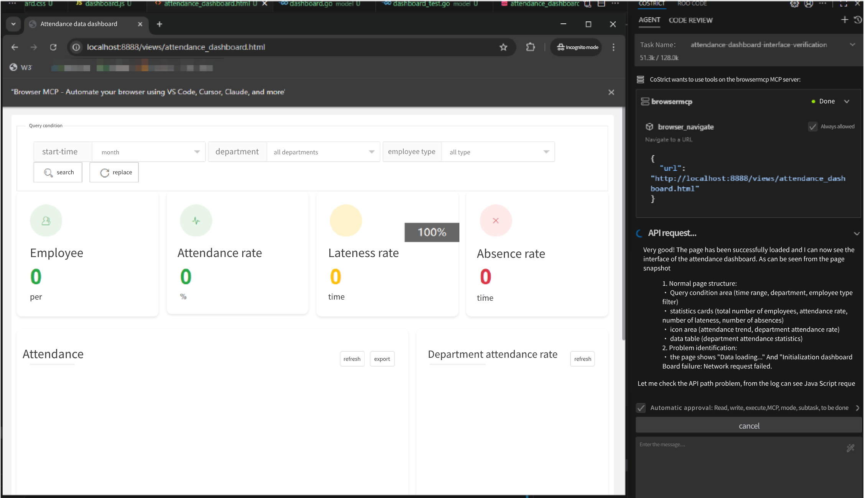The image size is (868, 498).
Task: Open new browser tab with plus
Action: 159,24
